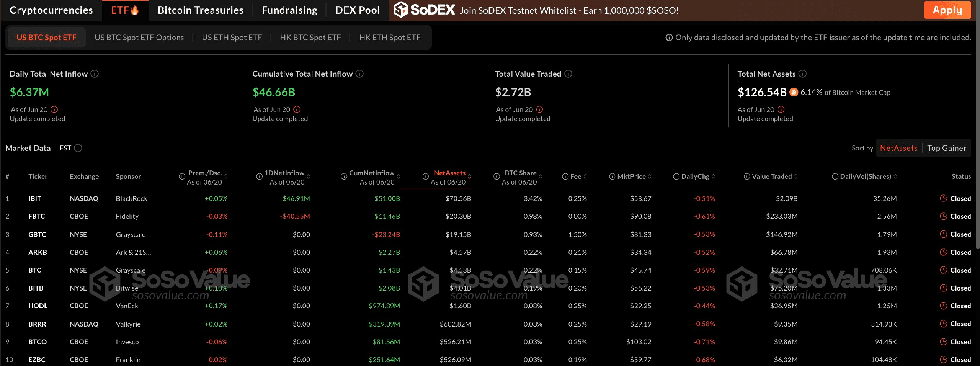Click info icon on CumNetInflow header
Screen dimensions: 980x366
coord(344,176)
